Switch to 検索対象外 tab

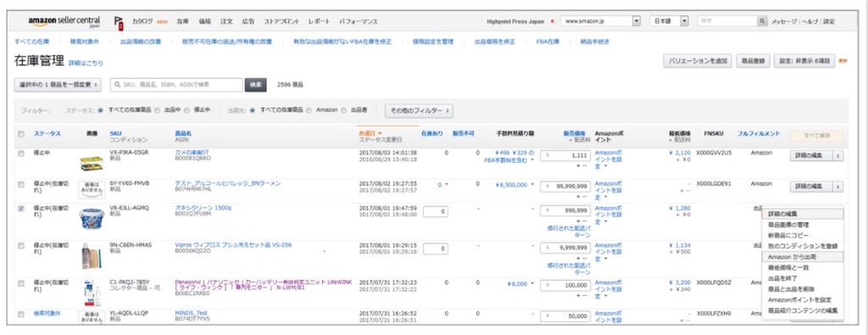(85, 42)
